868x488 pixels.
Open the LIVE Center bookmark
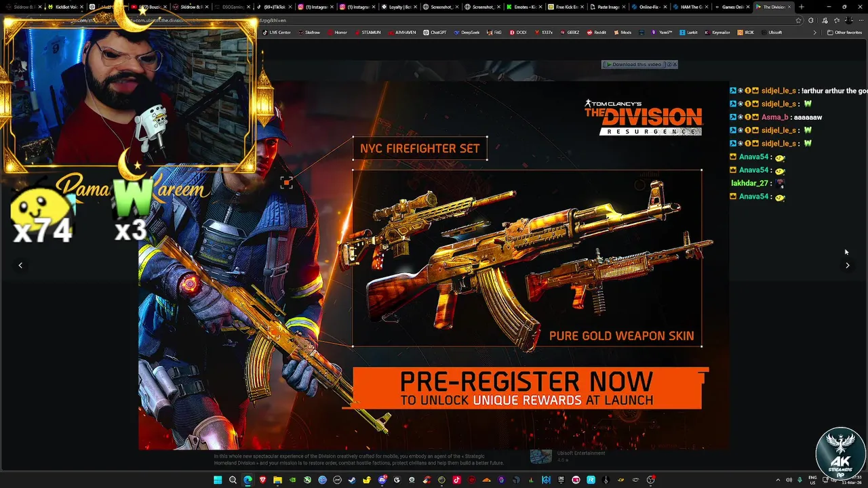click(277, 33)
